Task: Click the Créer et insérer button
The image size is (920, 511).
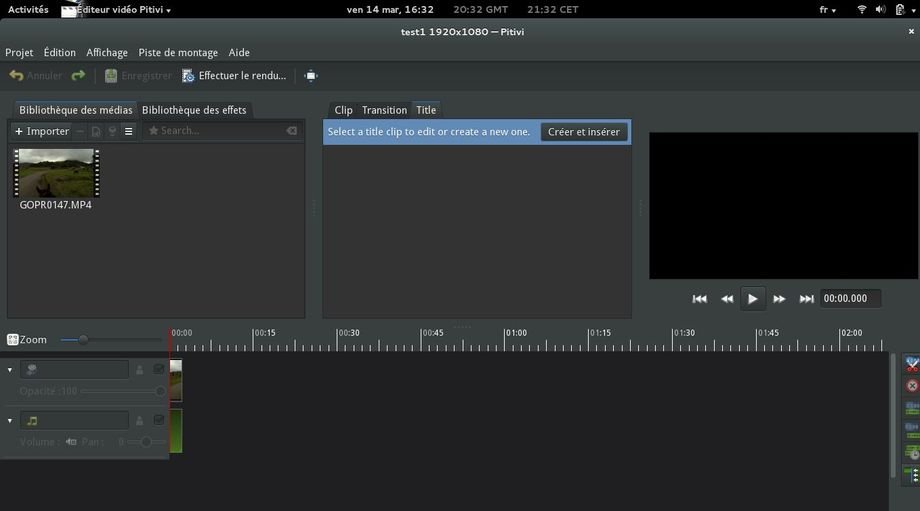Action: pyautogui.click(x=583, y=132)
